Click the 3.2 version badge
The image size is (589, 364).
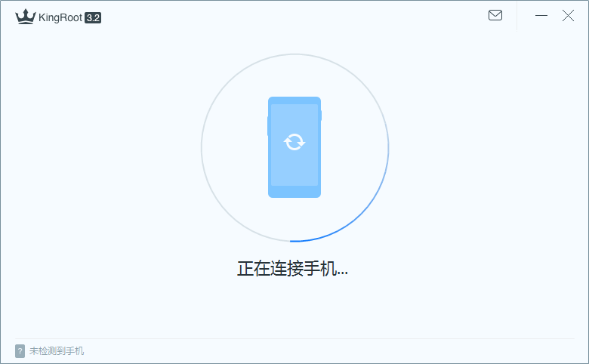(x=93, y=17)
